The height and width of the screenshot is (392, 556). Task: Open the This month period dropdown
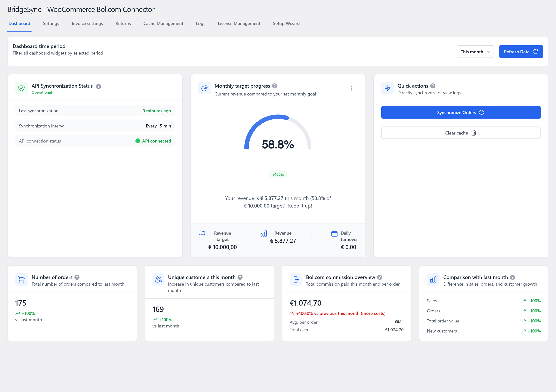pos(475,52)
